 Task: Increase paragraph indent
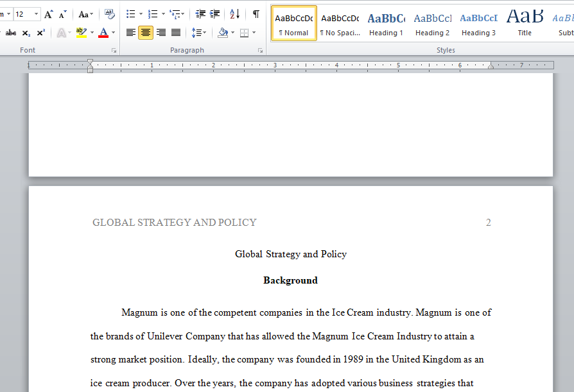tap(214, 14)
